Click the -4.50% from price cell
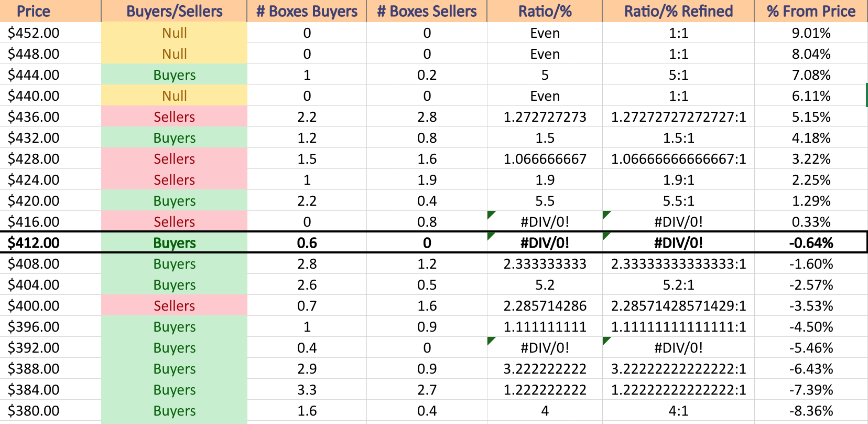Viewport: 868px width, 424px height. click(x=811, y=326)
